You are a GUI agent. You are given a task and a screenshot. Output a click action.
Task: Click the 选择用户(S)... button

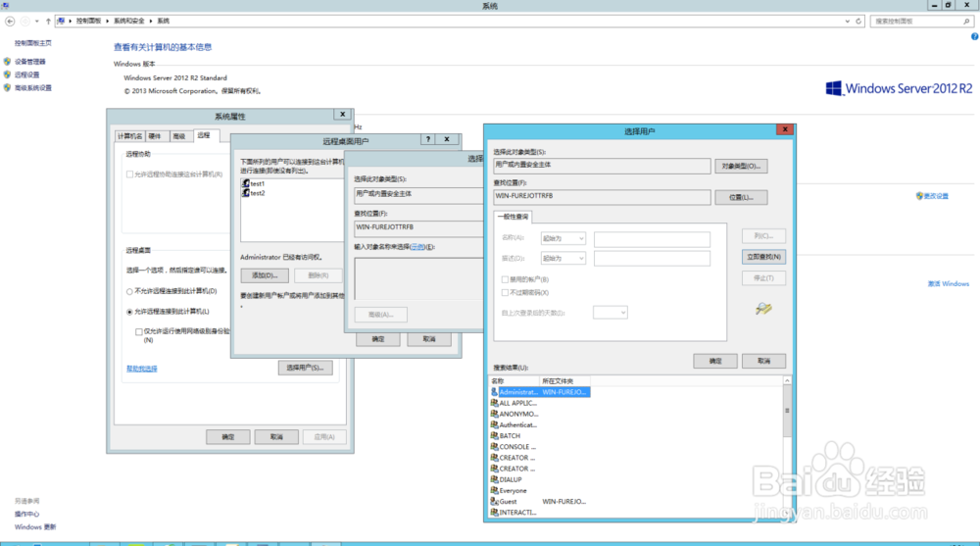305,368
